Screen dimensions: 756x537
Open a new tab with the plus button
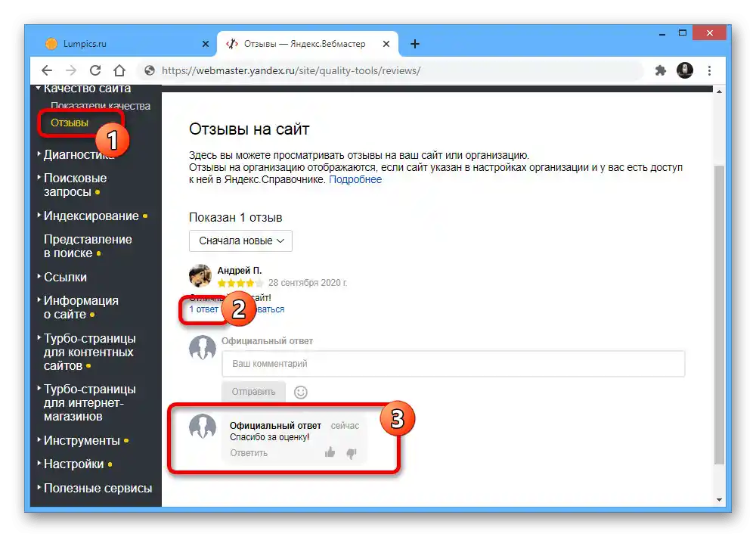(414, 44)
